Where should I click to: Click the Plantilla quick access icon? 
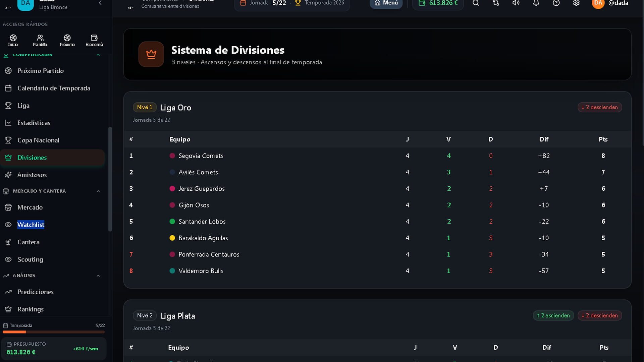click(40, 40)
